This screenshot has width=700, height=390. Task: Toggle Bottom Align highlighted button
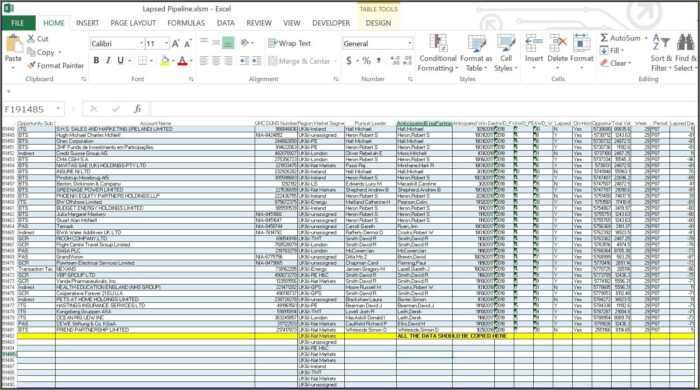click(x=228, y=43)
